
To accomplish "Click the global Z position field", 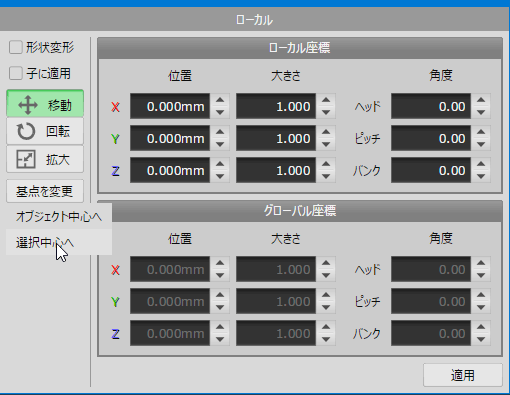I will click(x=170, y=333).
